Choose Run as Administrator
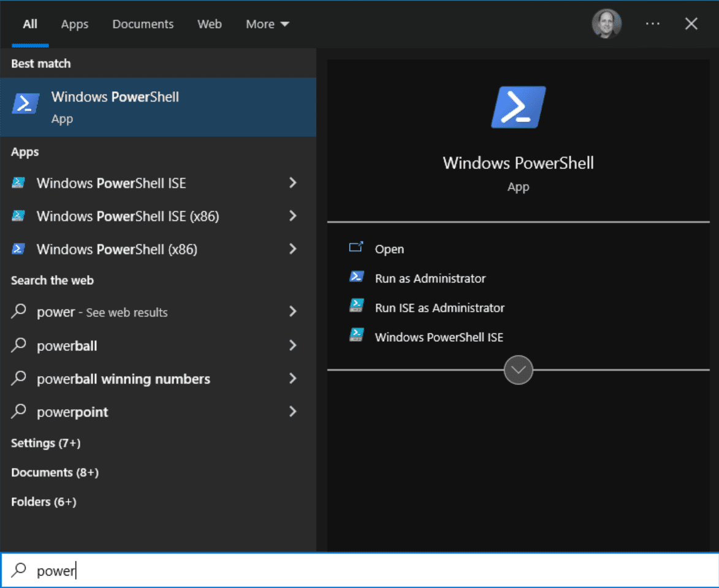The width and height of the screenshot is (719, 588). coord(430,278)
